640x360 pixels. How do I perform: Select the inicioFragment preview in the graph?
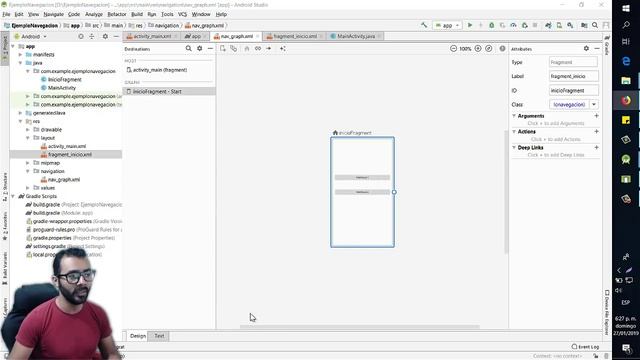(362, 192)
